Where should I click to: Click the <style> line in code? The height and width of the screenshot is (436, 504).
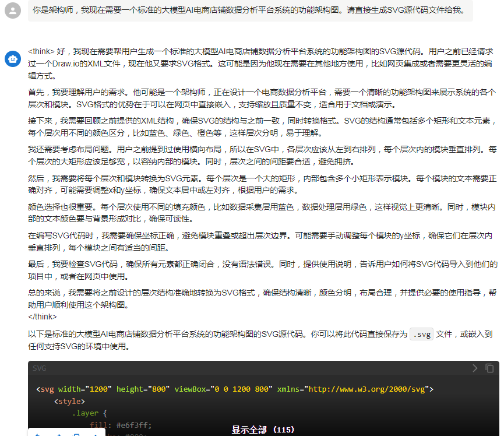tap(69, 401)
